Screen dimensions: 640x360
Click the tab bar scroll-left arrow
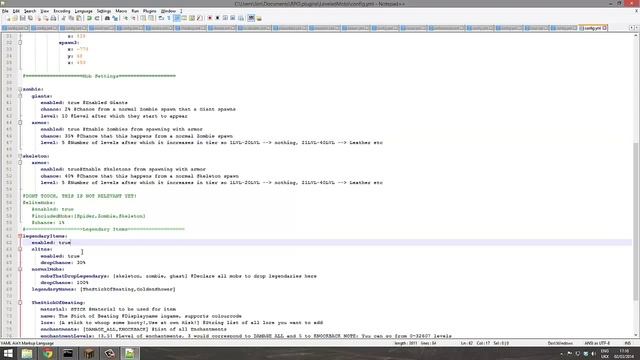click(x=631, y=28)
